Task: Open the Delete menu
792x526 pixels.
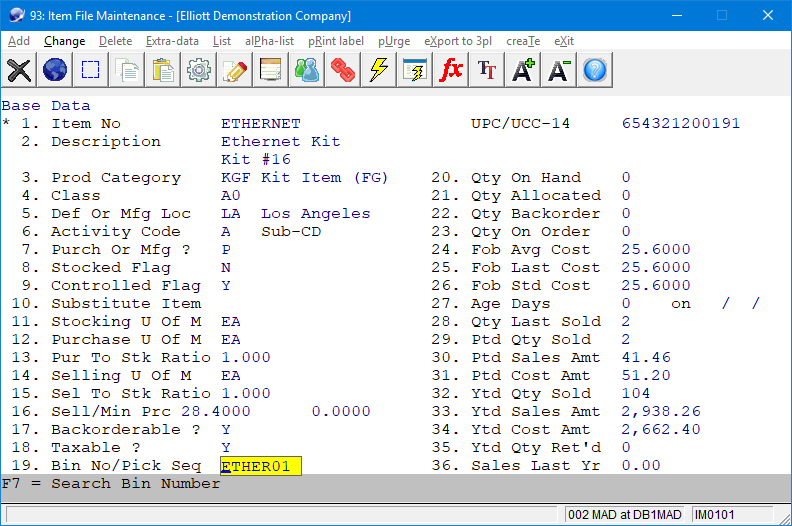Action: pyautogui.click(x=115, y=41)
